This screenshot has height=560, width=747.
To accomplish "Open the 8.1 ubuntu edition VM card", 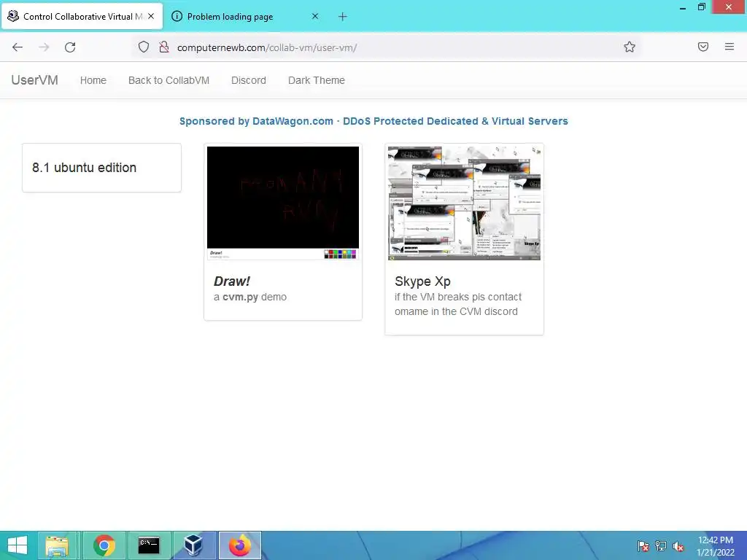I will pyautogui.click(x=101, y=168).
